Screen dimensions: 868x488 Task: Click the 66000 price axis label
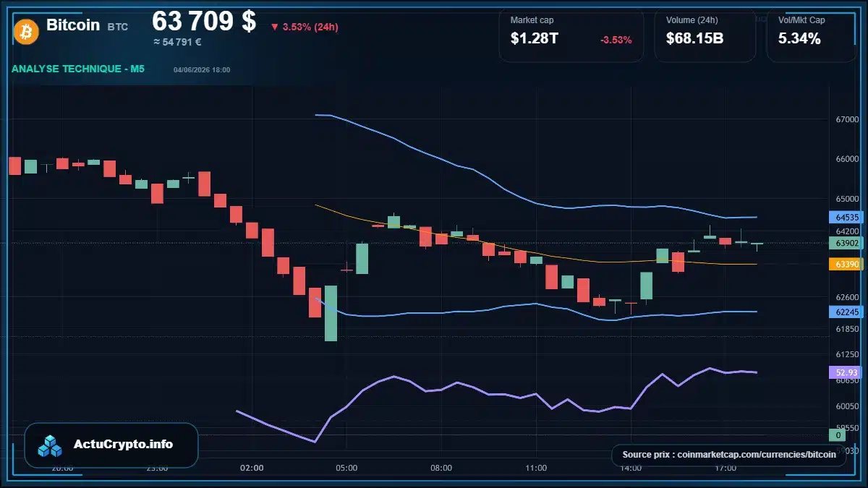tap(847, 159)
